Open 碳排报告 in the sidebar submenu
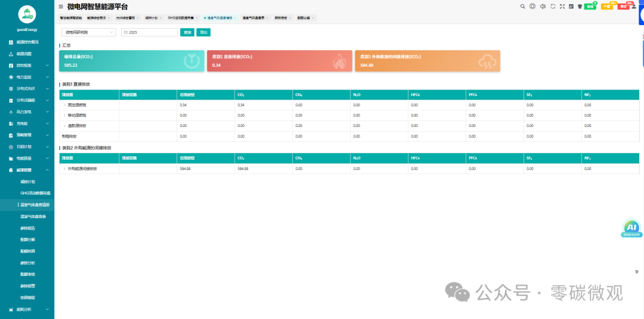The height and width of the screenshot is (319, 644). 28,228
